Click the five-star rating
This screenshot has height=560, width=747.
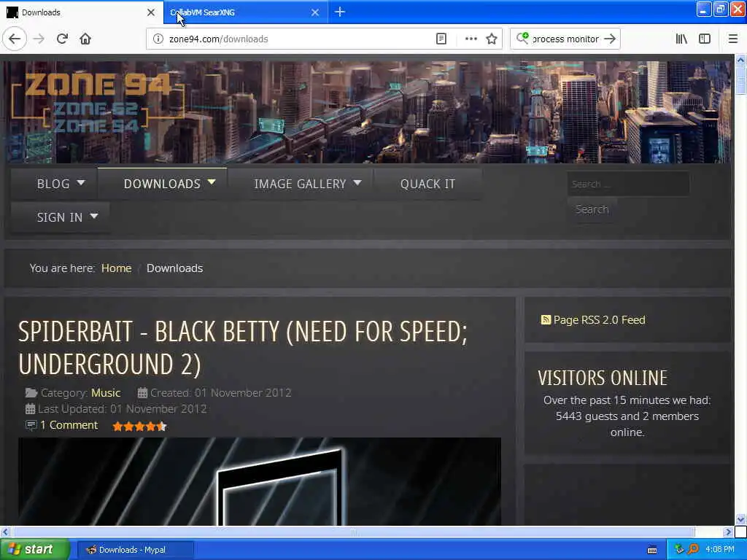139,426
